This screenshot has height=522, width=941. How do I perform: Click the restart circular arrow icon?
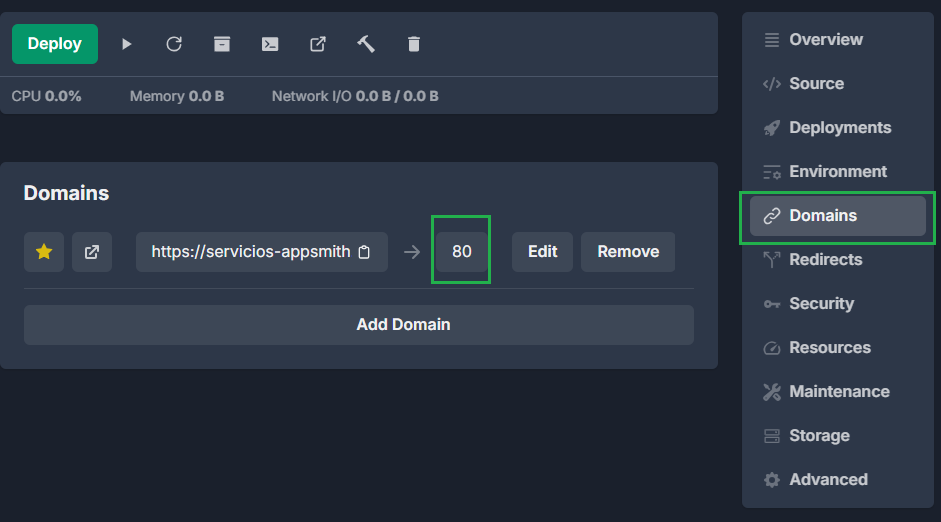click(x=174, y=44)
